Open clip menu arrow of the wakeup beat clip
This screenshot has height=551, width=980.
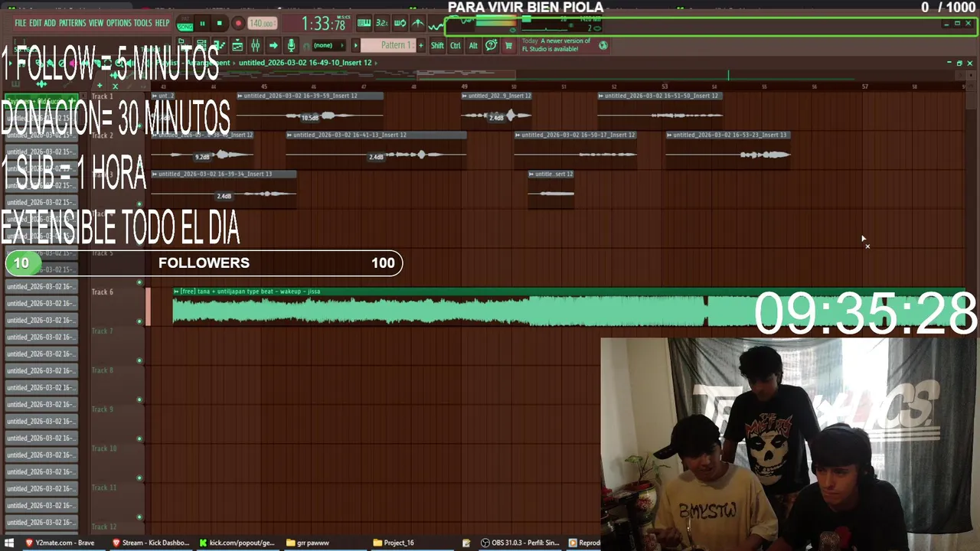click(176, 291)
